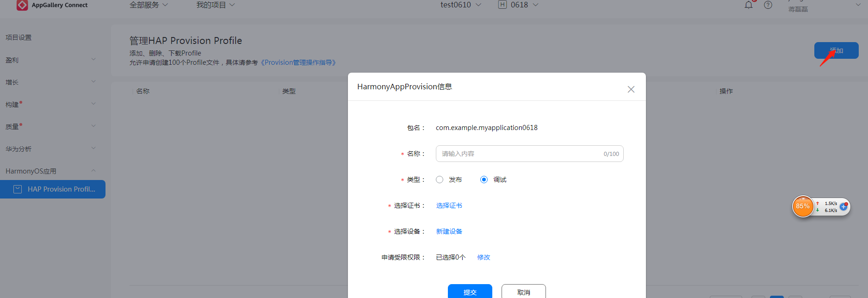The width and height of the screenshot is (868, 298).
Task: Click the 管理HAP Provision Profile heading
Action: (186, 41)
